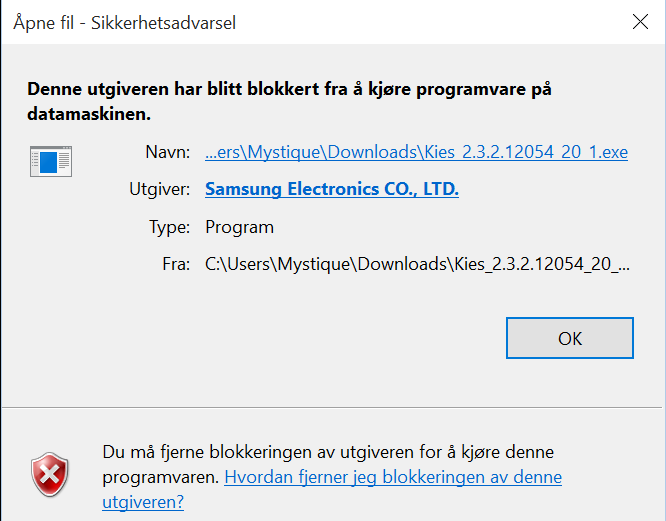
Task: Click the 'Utgiver:' field label
Action: click(x=160, y=189)
